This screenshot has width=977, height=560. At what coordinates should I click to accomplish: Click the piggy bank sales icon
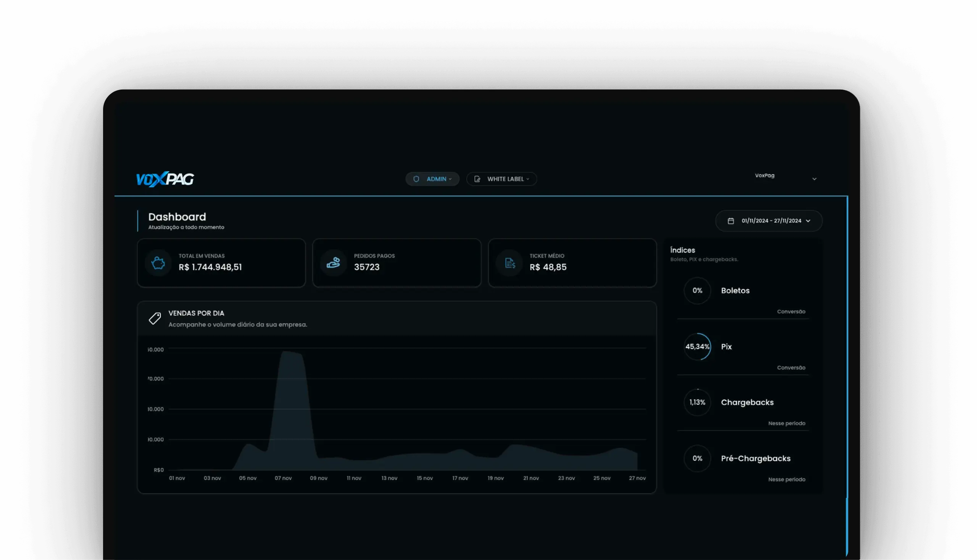pos(158,263)
